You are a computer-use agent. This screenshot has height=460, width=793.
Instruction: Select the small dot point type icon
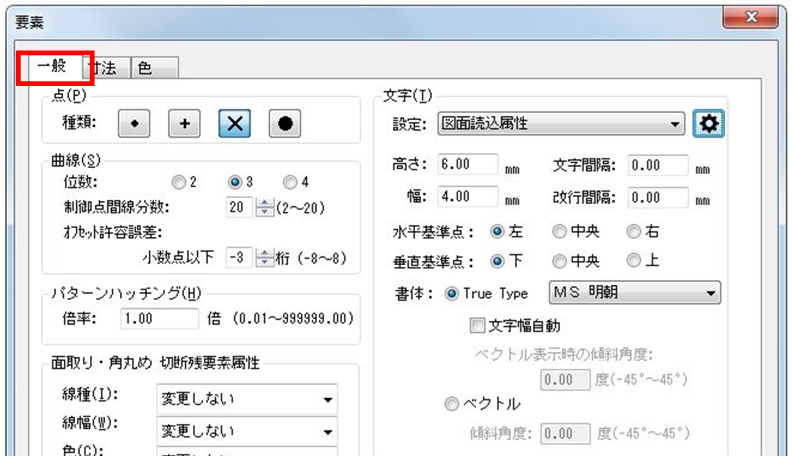(x=134, y=123)
